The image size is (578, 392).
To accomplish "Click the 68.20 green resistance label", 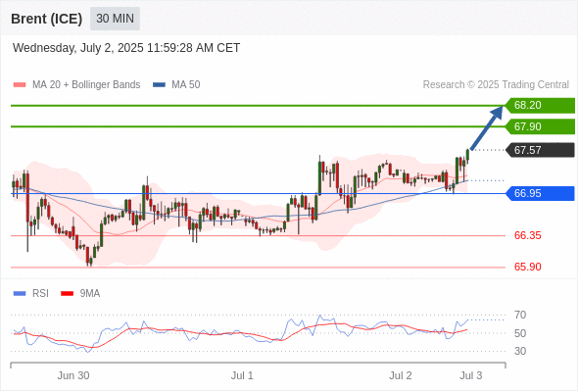I will pos(541,106).
